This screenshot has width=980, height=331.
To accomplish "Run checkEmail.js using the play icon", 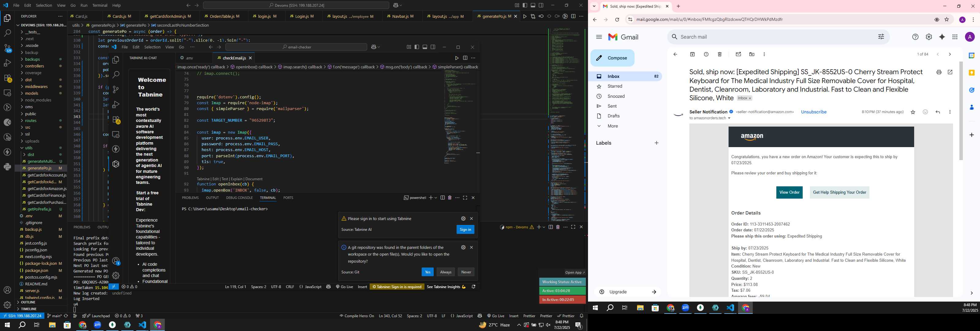I will (457, 58).
